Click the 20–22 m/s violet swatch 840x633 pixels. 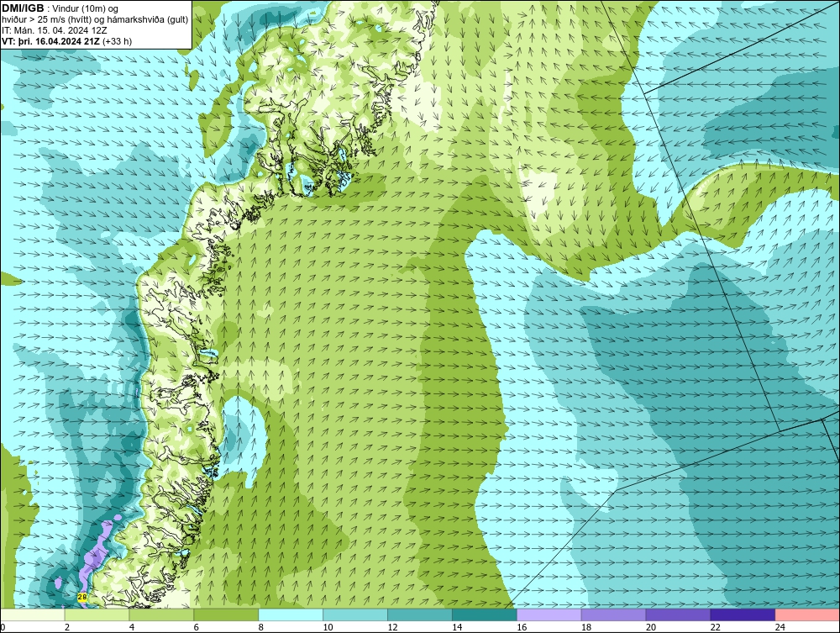pos(678,615)
